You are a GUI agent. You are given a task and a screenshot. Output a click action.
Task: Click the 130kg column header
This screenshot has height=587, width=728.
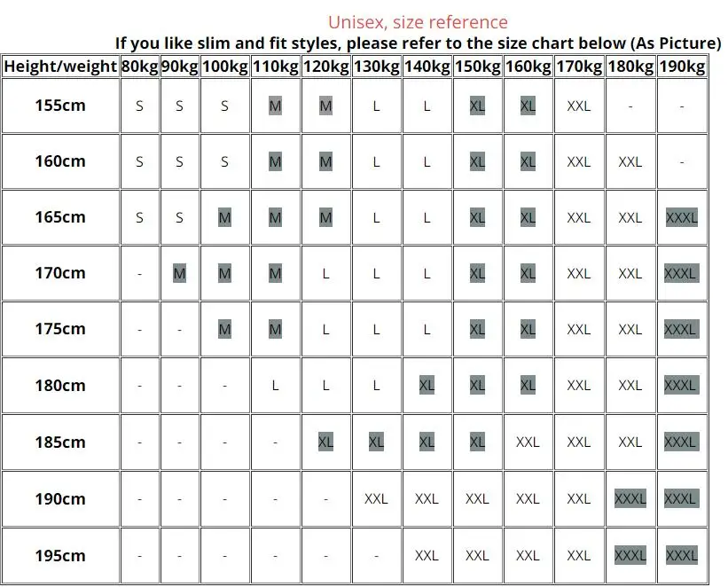pyautogui.click(x=376, y=67)
